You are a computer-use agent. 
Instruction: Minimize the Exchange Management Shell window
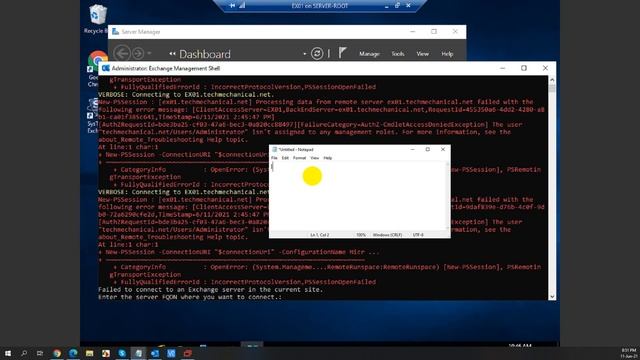pos(502,68)
